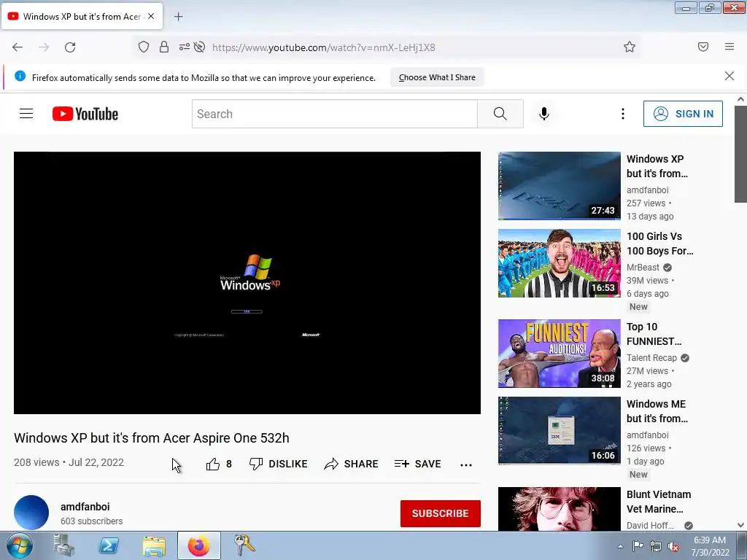Open the keys application on the taskbar

[244, 545]
